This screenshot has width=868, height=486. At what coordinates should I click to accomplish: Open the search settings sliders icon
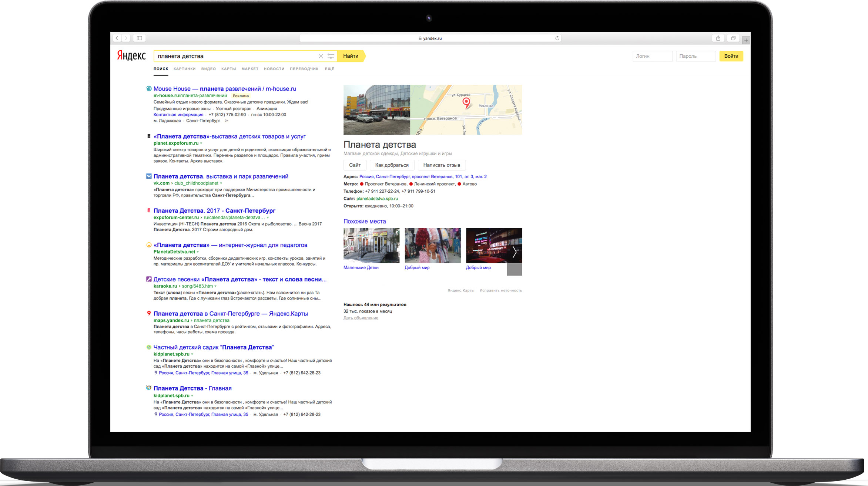331,56
